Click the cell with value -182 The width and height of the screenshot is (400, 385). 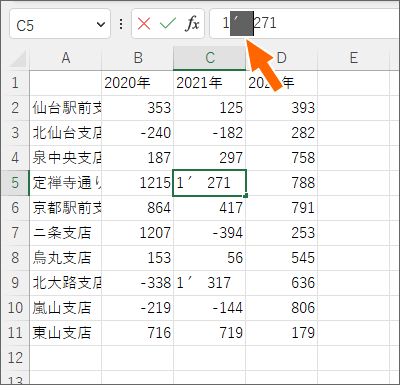coord(210,133)
